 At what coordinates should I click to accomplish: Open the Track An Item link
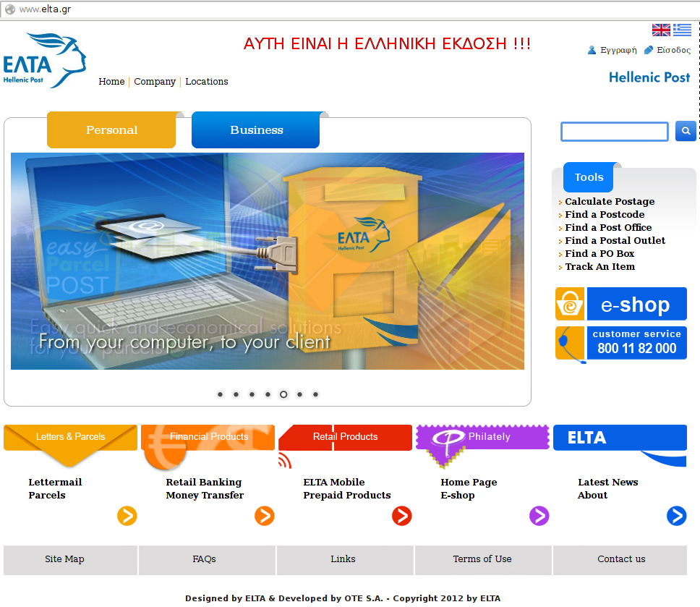599,267
